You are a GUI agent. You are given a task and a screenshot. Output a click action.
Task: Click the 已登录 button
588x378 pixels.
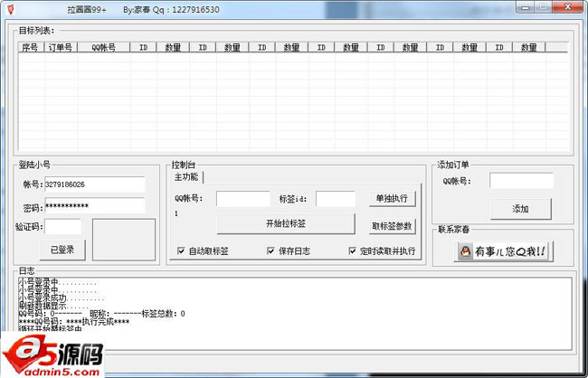click(62, 250)
